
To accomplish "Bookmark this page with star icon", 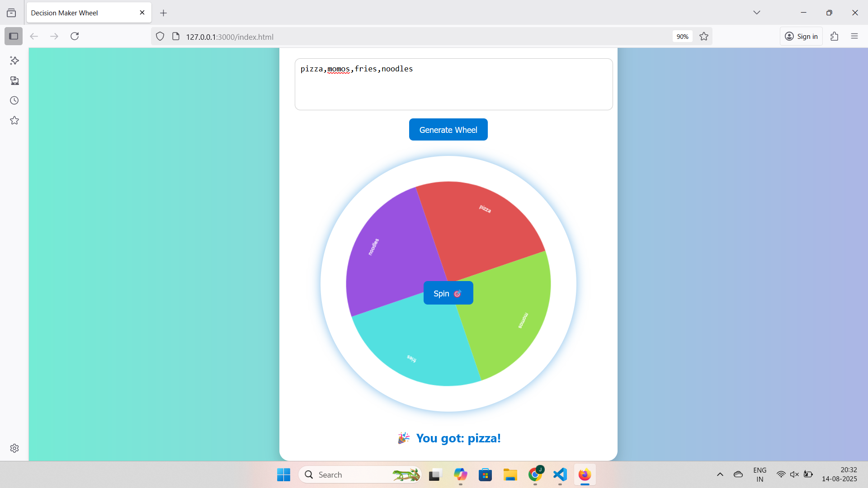I will tap(704, 37).
